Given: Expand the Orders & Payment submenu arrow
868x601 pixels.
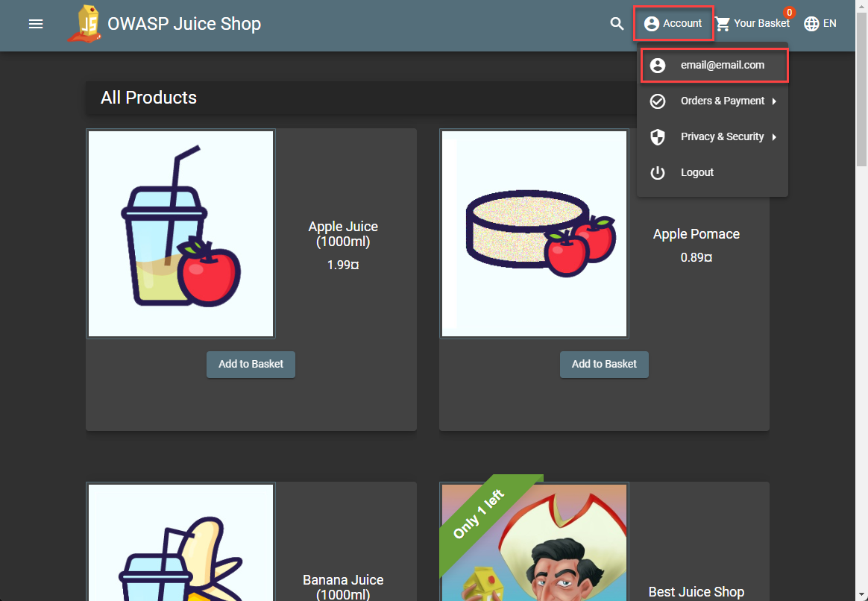Looking at the screenshot, I should tap(774, 101).
